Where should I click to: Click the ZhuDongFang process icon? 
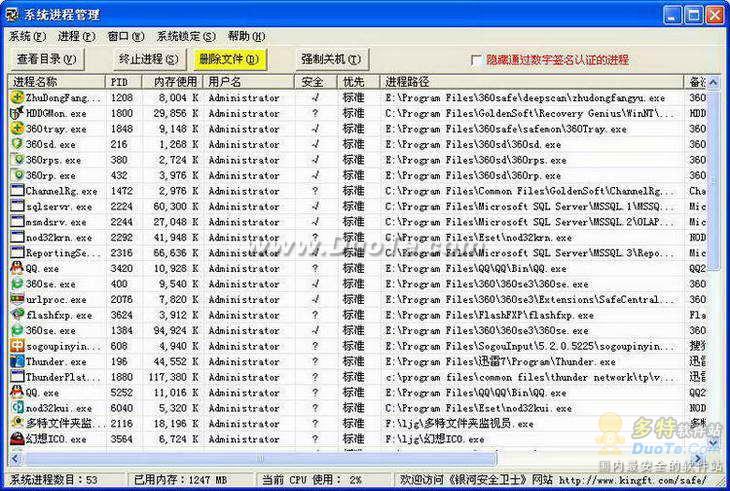pyautogui.click(x=17, y=97)
